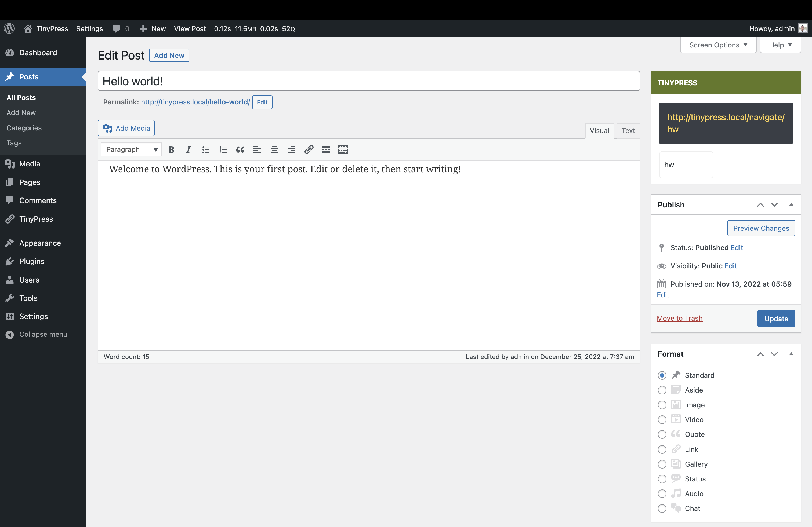Center align text in editor
Screen dimensions: 812x527
point(274,150)
